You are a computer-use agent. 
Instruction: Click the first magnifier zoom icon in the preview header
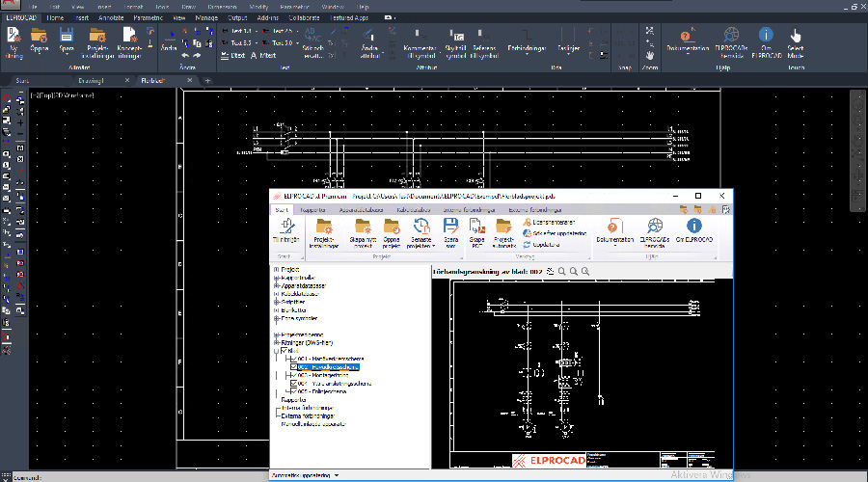(562, 272)
